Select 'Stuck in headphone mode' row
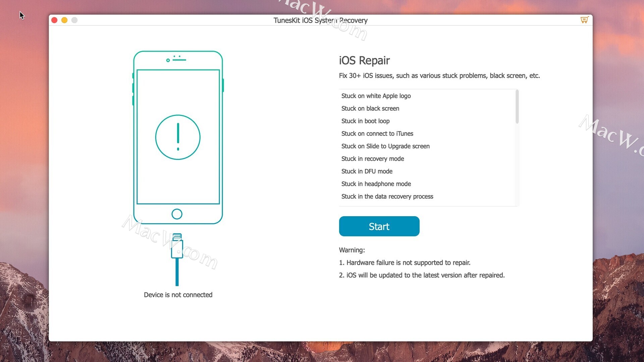The width and height of the screenshot is (644, 362). pos(376,184)
